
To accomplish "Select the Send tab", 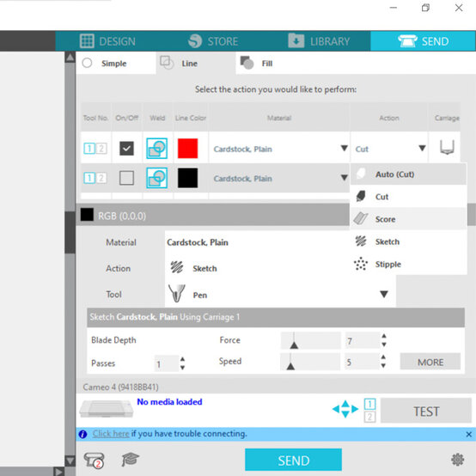I will click(x=423, y=41).
